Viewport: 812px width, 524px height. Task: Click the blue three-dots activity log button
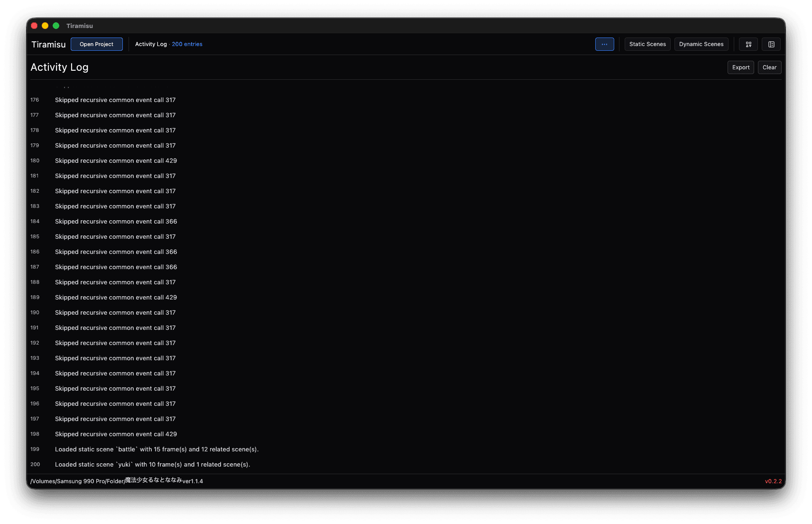click(604, 44)
